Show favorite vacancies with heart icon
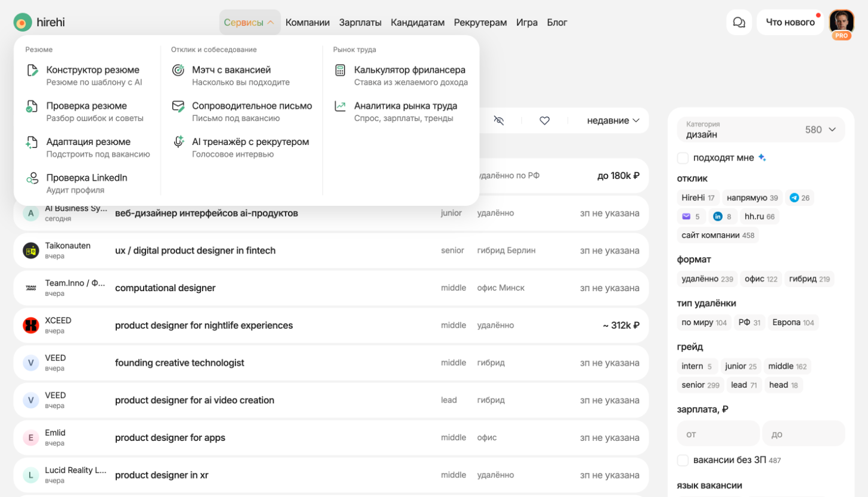Viewport: 868px width, 497px height. tap(544, 121)
